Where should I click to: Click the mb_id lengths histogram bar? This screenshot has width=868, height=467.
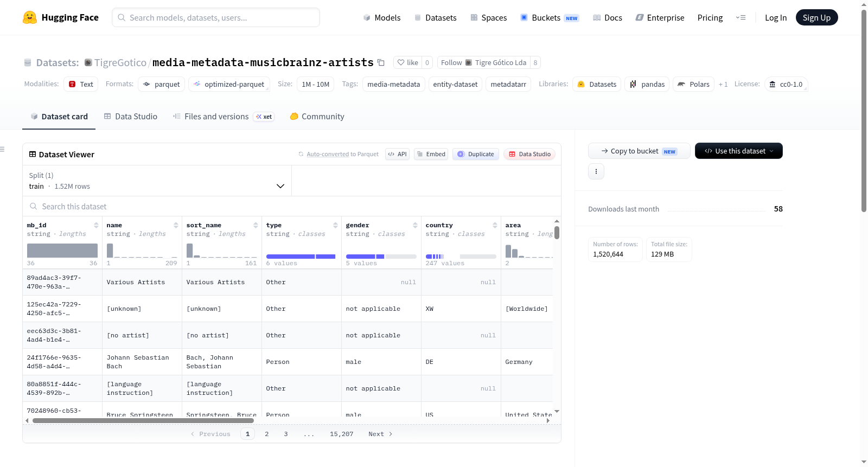coord(62,250)
